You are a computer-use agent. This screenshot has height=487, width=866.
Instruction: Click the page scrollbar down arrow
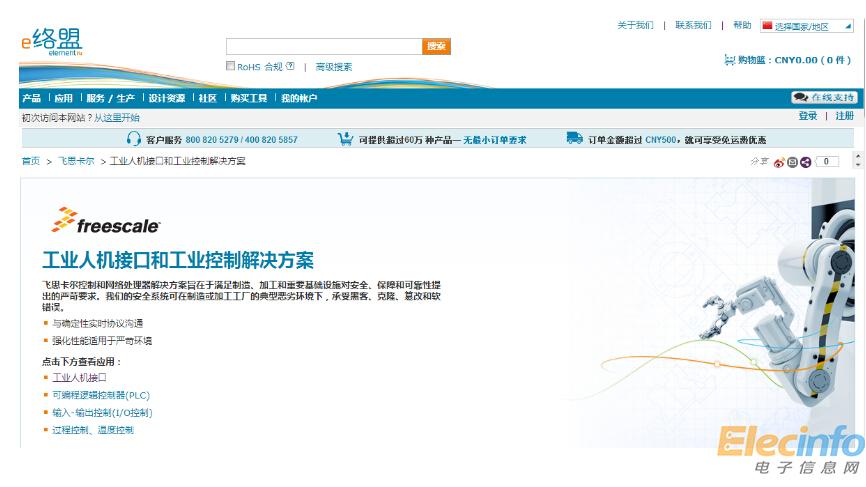coord(857,165)
